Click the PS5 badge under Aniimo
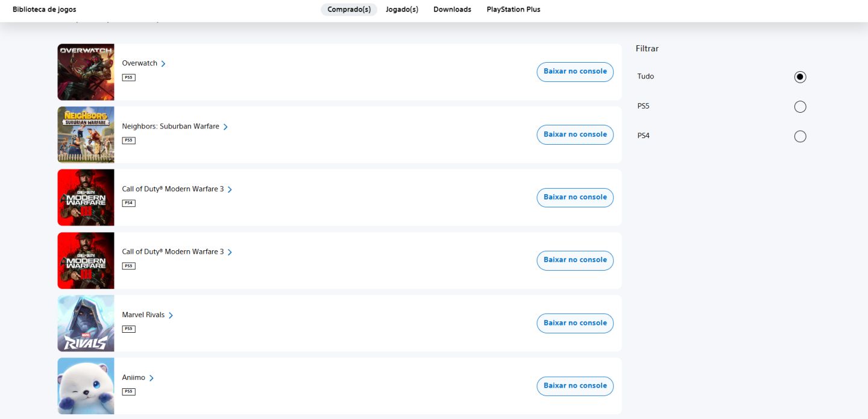Image resolution: width=868 pixels, height=419 pixels. (128, 392)
